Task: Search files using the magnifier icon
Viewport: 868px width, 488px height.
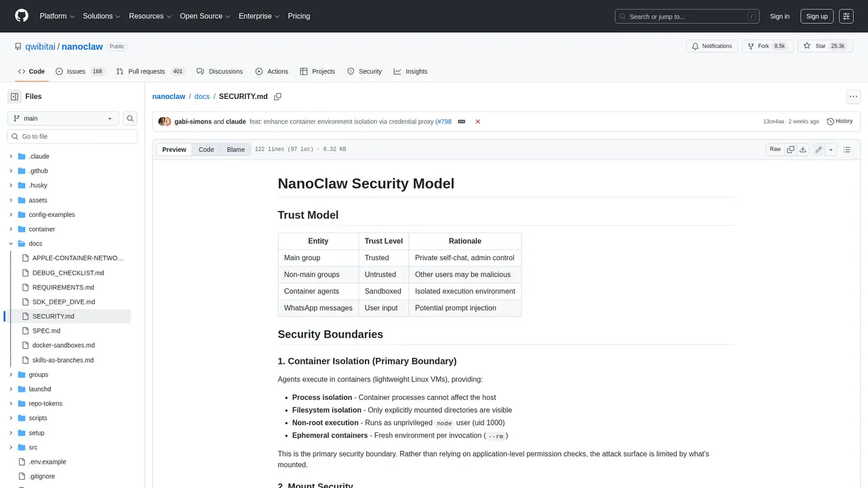Action: (131, 119)
